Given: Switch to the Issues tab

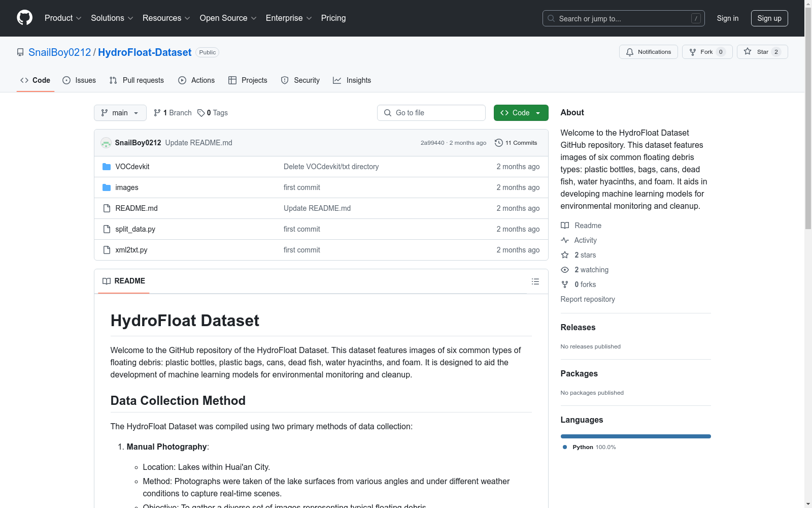Looking at the screenshot, I should pyautogui.click(x=79, y=80).
